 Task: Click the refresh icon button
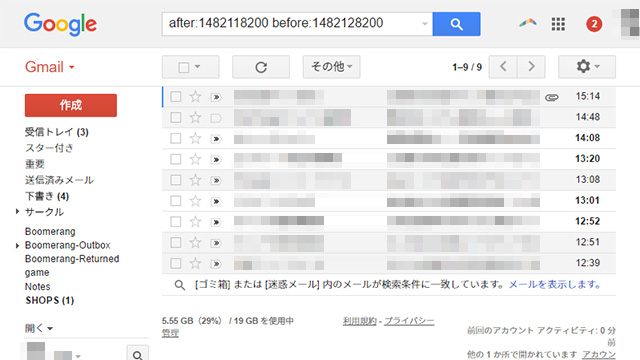point(261,67)
